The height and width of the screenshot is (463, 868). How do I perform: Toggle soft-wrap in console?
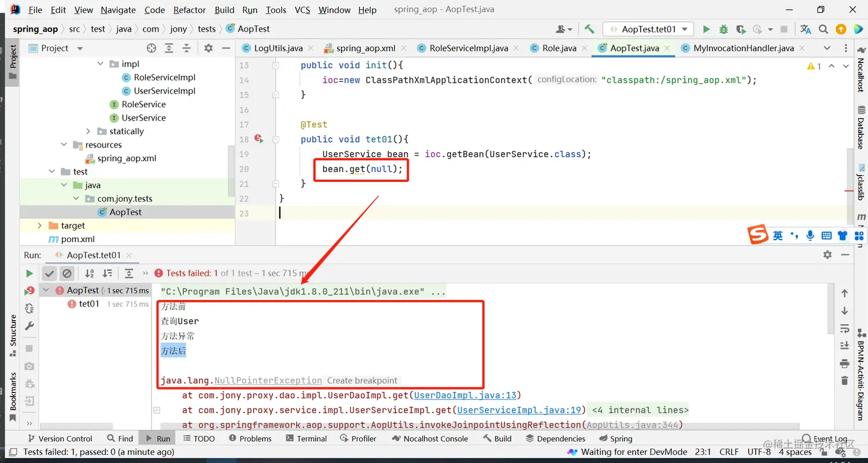pyautogui.click(x=844, y=328)
